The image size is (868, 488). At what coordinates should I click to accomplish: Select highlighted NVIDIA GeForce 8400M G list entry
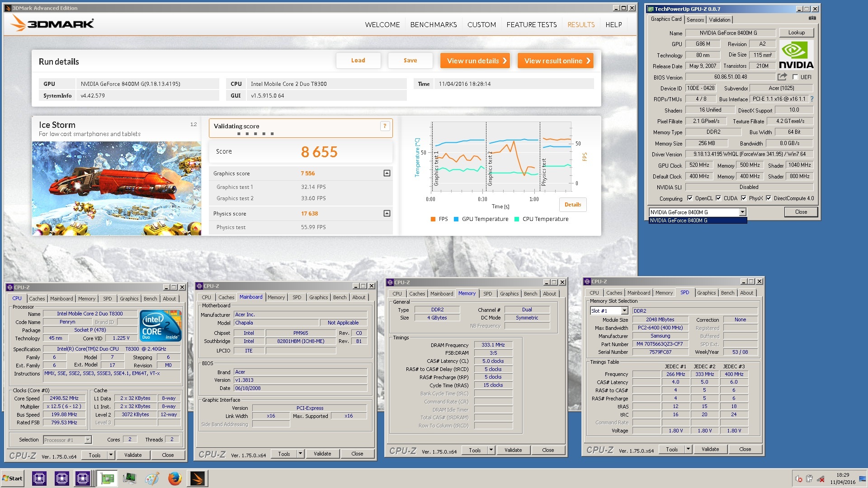(x=698, y=221)
